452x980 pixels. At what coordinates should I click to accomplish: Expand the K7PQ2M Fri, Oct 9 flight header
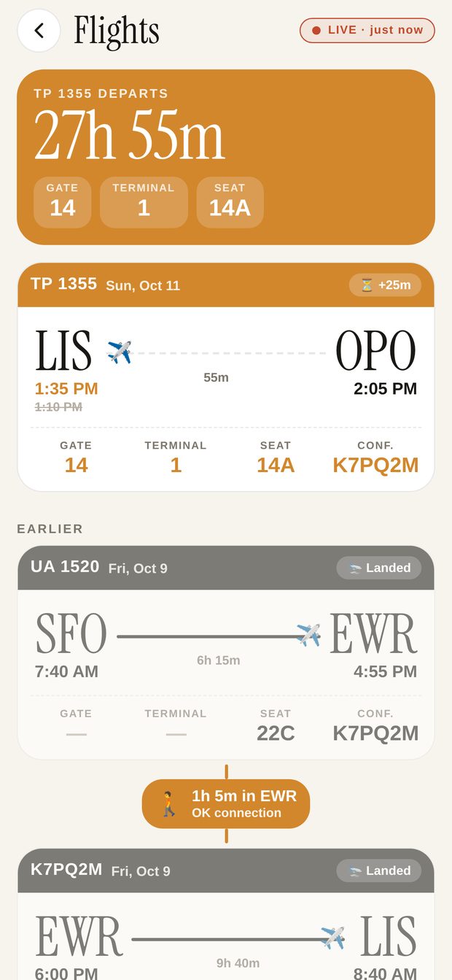(x=226, y=871)
